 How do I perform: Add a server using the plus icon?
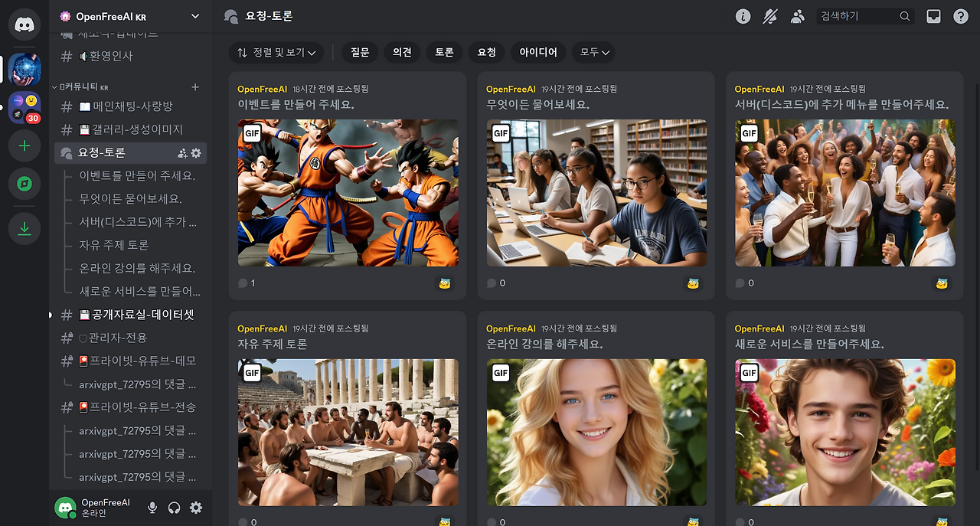point(24,145)
